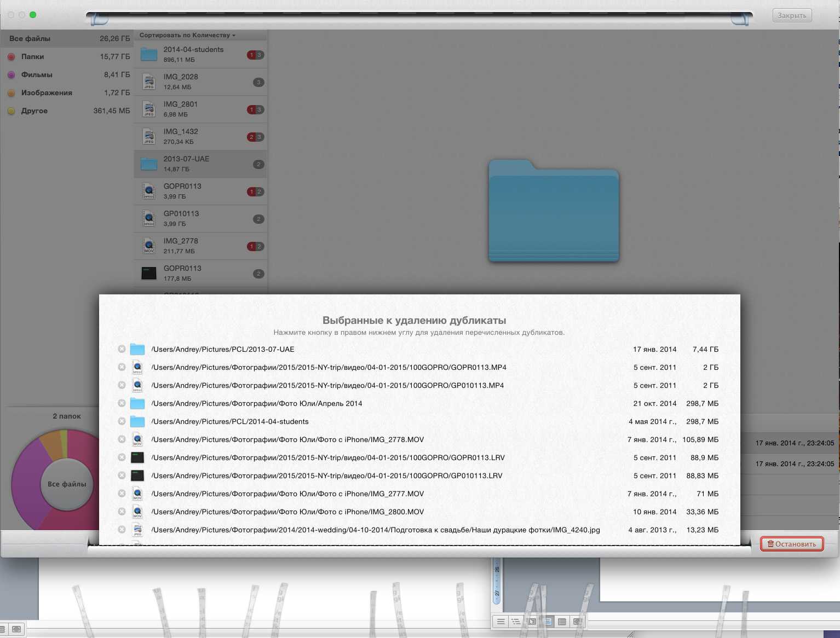Screen dimensions: 840x638
Task: Click purple dot next to Фильмы
Action: point(11,75)
